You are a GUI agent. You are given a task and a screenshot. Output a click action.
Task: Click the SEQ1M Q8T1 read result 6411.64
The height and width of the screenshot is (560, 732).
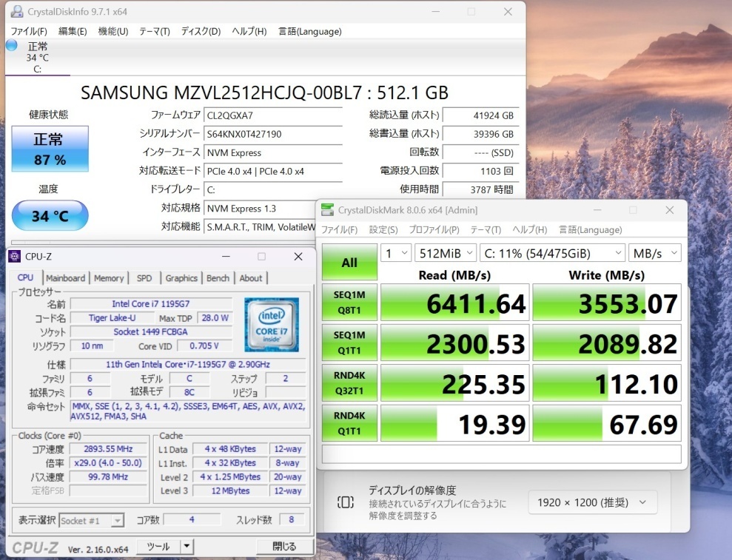pyautogui.click(x=454, y=303)
